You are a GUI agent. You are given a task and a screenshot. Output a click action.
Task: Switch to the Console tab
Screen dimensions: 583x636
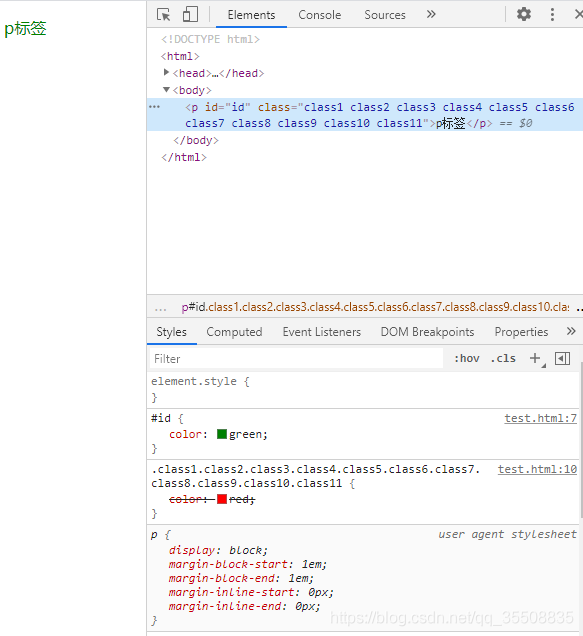click(x=320, y=15)
